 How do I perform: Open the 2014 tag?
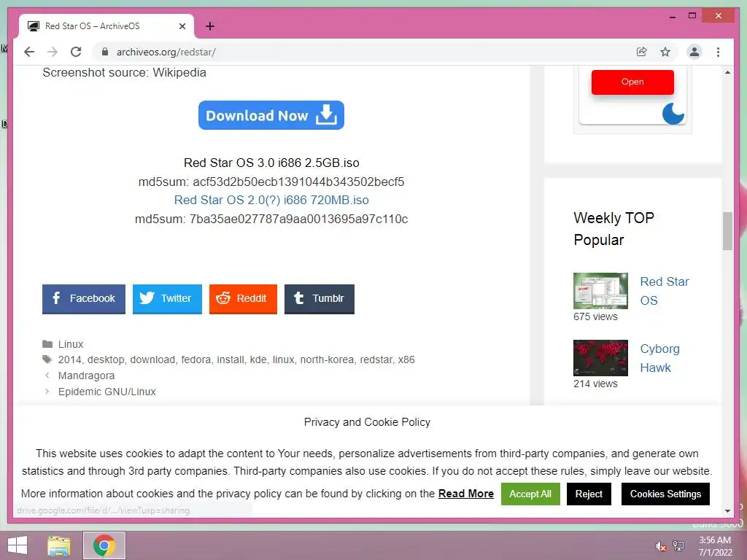point(69,359)
